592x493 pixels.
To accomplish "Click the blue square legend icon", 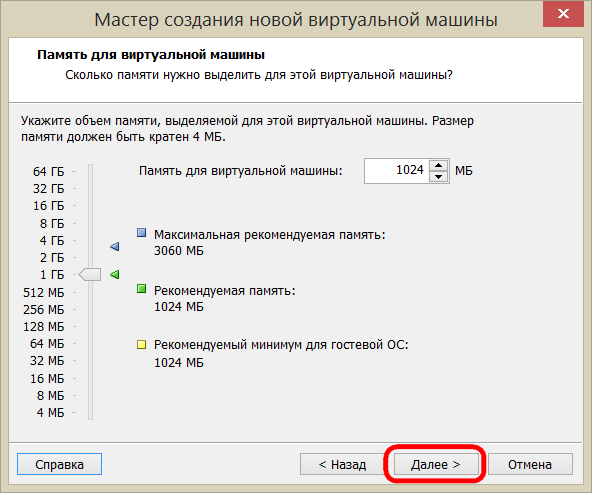I will pos(142,233).
